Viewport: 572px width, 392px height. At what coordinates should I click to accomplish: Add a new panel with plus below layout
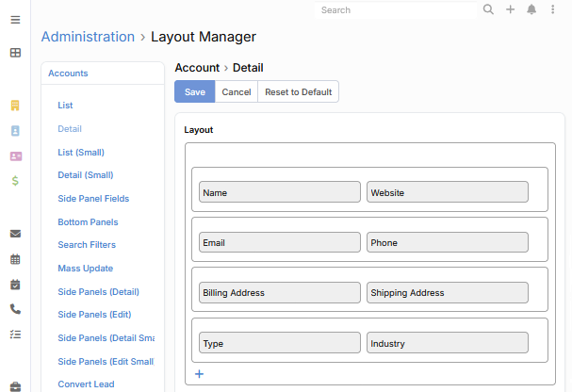[x=199, y=374]
